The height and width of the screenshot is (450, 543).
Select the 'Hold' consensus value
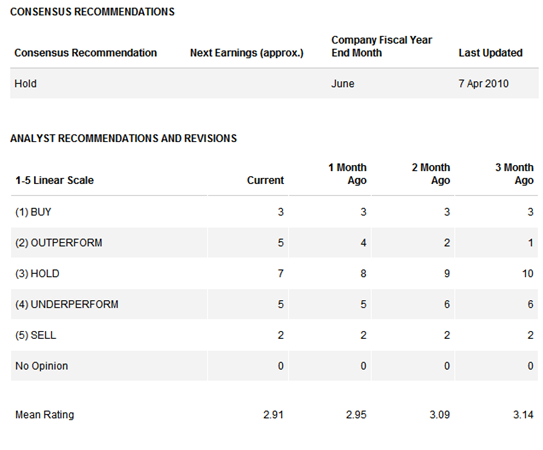25,83
